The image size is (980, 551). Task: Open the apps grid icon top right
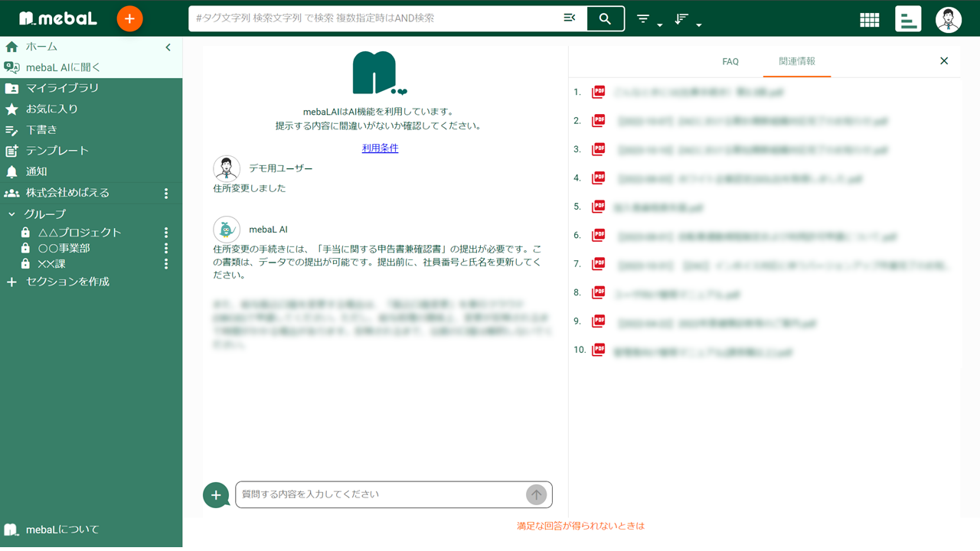point(869,18)
